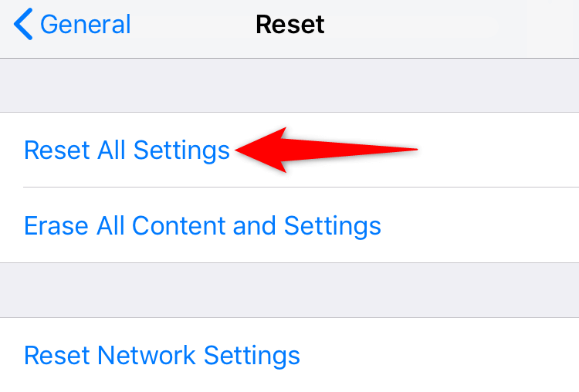Tap the blue back chevron icon
The height and width of the screenshot is (392, 579).
[x=23, y=24]
